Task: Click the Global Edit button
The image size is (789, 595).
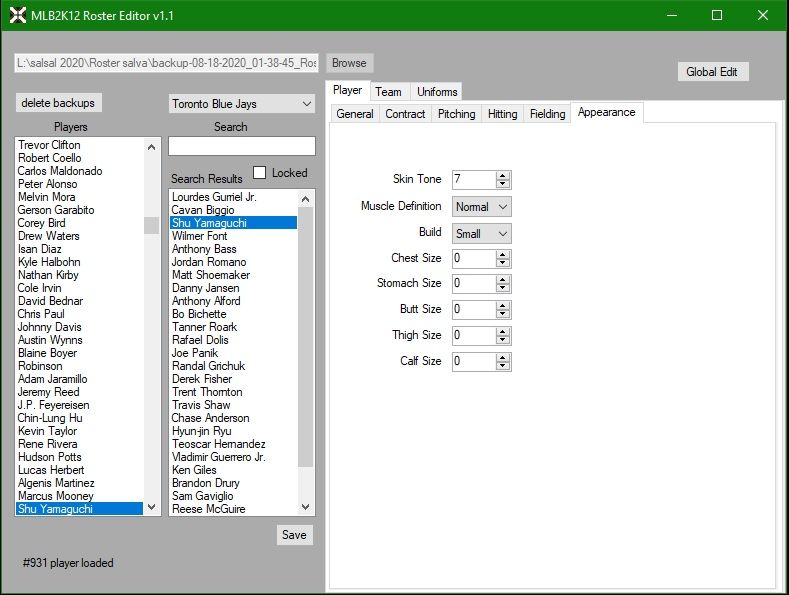Action: point(712,71)
